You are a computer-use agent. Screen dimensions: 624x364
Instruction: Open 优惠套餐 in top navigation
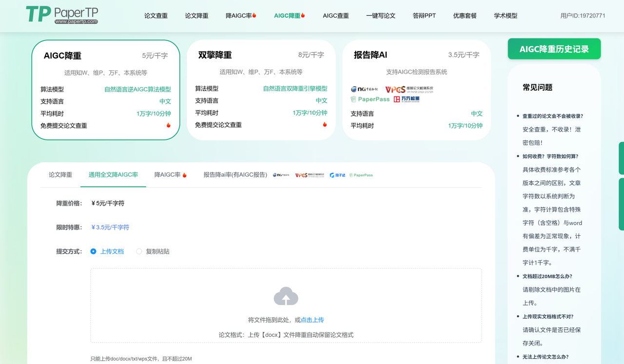click(x=465, y=16)
